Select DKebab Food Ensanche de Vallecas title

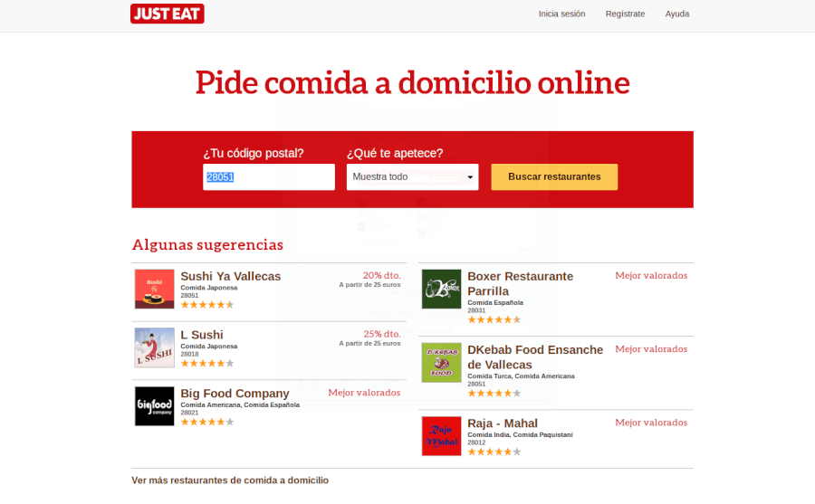pyautogui.click(x=535, y=357)
